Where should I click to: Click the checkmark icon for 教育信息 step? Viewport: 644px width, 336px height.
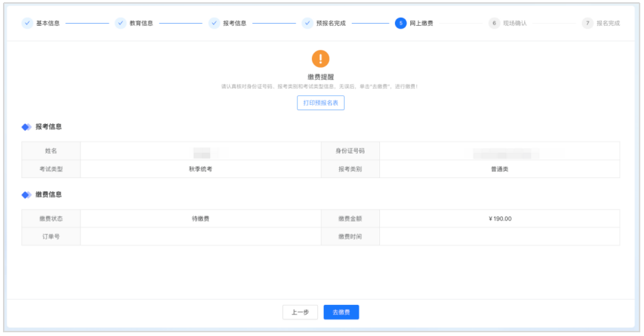click(x=121, y=23)
